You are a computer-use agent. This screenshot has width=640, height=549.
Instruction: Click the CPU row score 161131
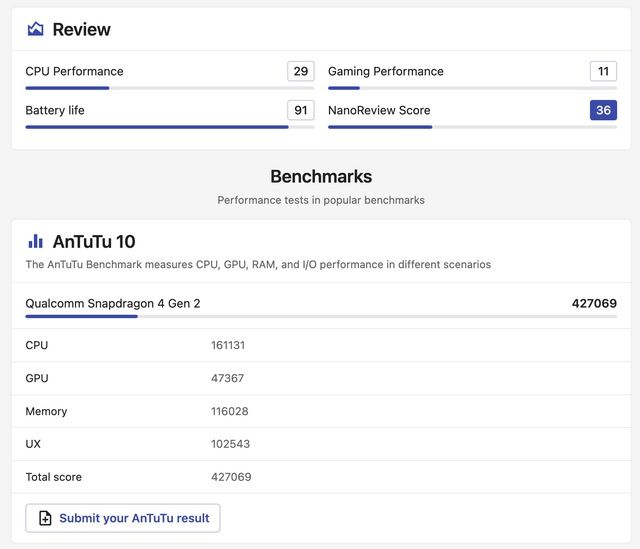(x=228, y=345)
